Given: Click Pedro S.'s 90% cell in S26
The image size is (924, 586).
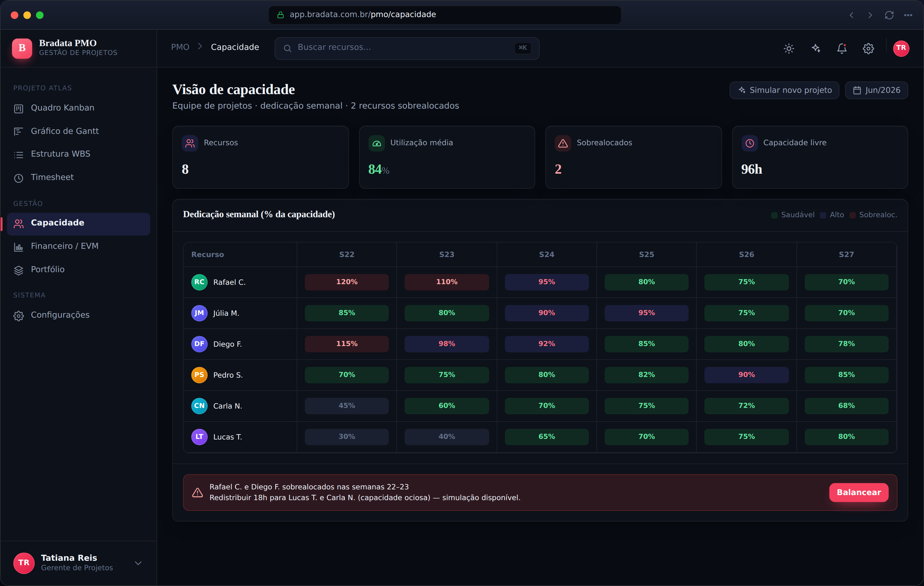Looking at the screenshot, I should click(x=746, y=375).
